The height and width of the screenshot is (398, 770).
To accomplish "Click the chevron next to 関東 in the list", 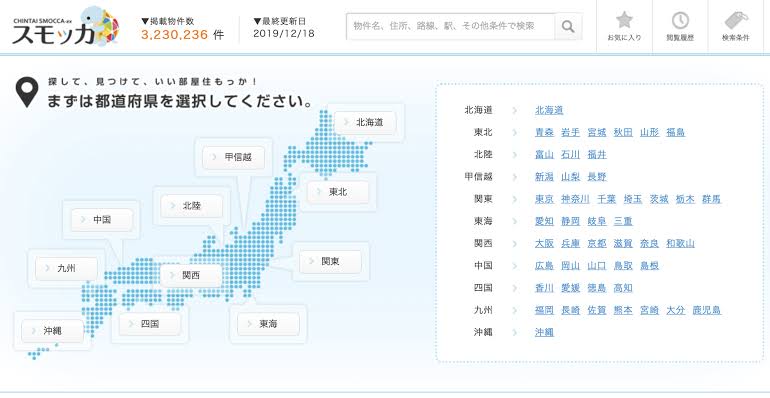I will click(515, 199).
